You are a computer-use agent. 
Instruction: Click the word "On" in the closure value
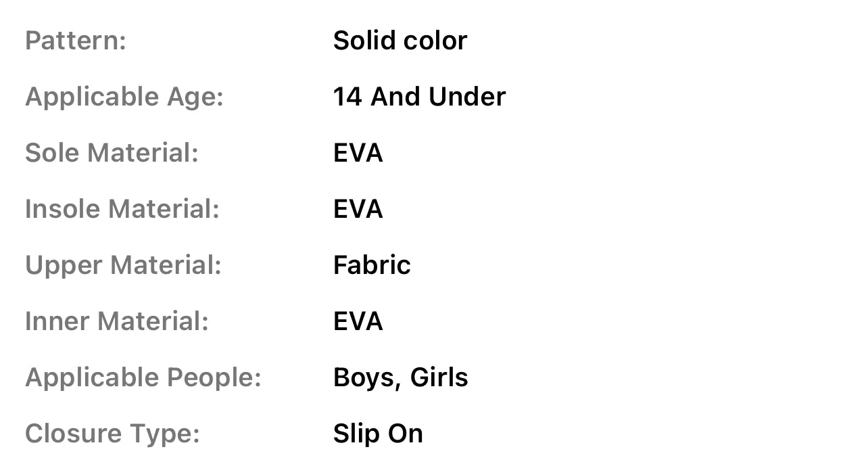406,434
